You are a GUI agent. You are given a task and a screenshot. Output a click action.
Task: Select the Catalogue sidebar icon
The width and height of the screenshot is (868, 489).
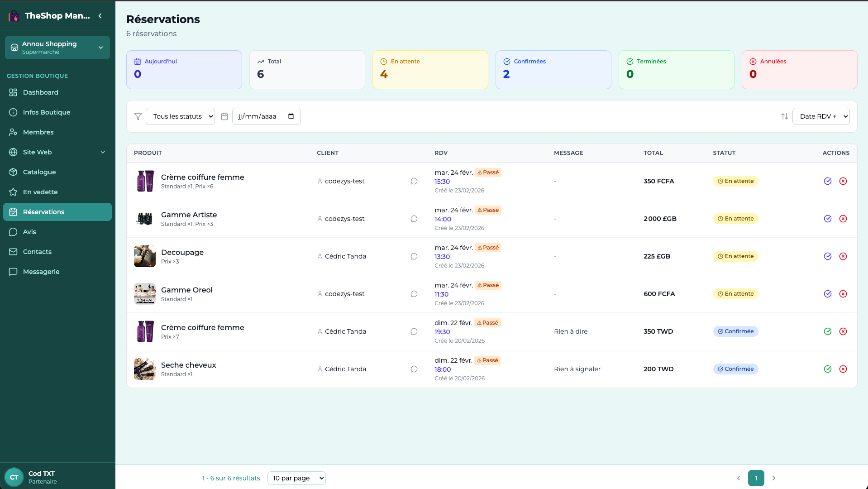(x=14, y=172)
